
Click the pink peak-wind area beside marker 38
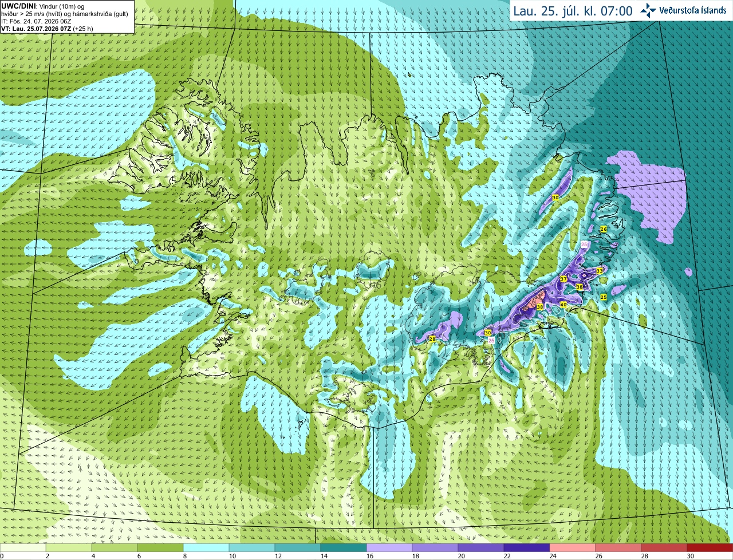pos(534,300)
